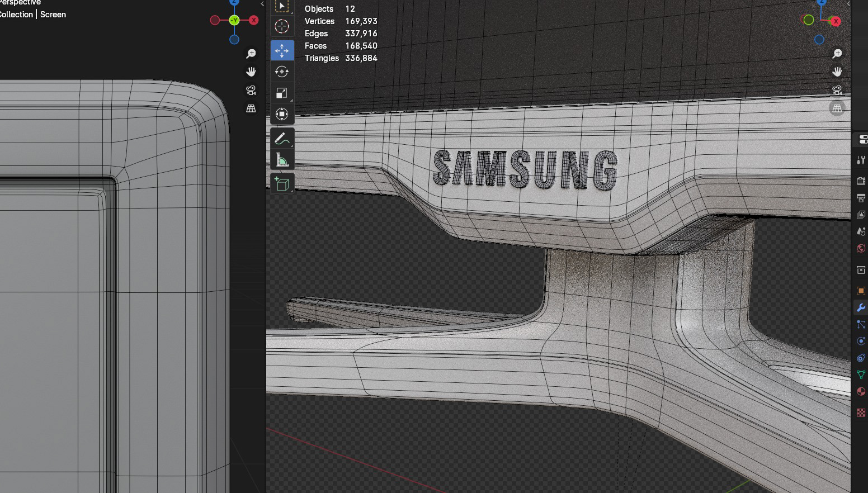Image resolution: width=868 pixels, height=493 pixels.
Task: Click the 'Objects' statistics label
Action: tap(319, 9)
